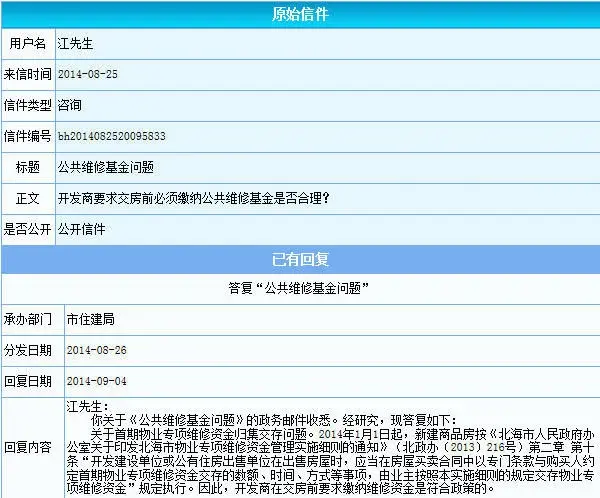The width and height of the screenshot is (600, 498).
Task: Click the reply title 答复“公共维修基金问题”
Action: (299, 288)
